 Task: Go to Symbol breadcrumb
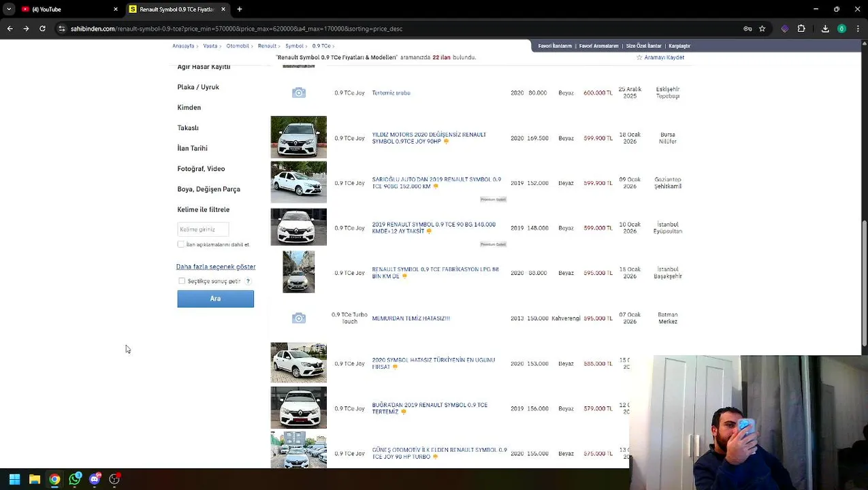coord(294,46)
